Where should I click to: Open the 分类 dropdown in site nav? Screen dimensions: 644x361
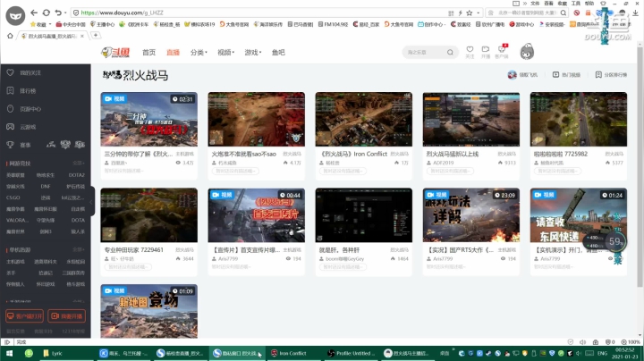click(x=199, y=52)
